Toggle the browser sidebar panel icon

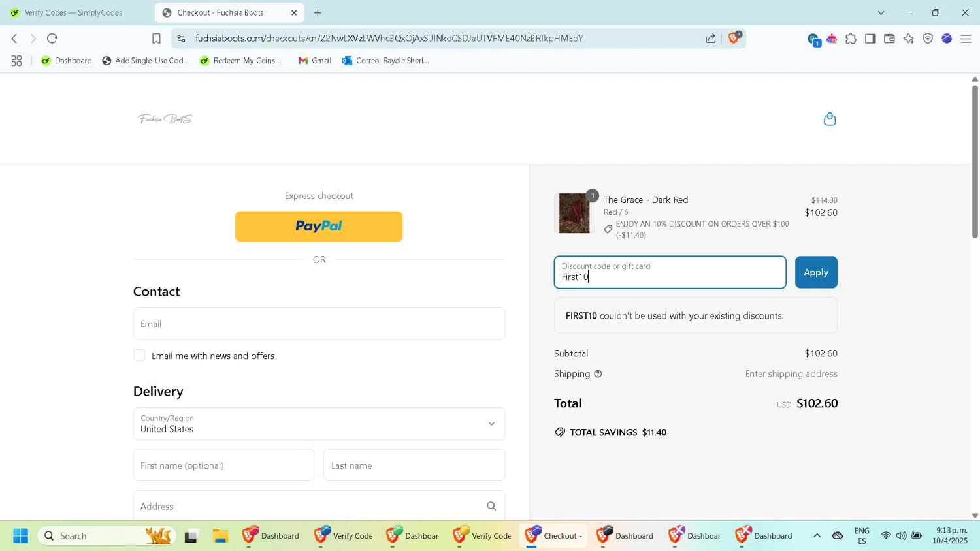[x=870, y=39]
